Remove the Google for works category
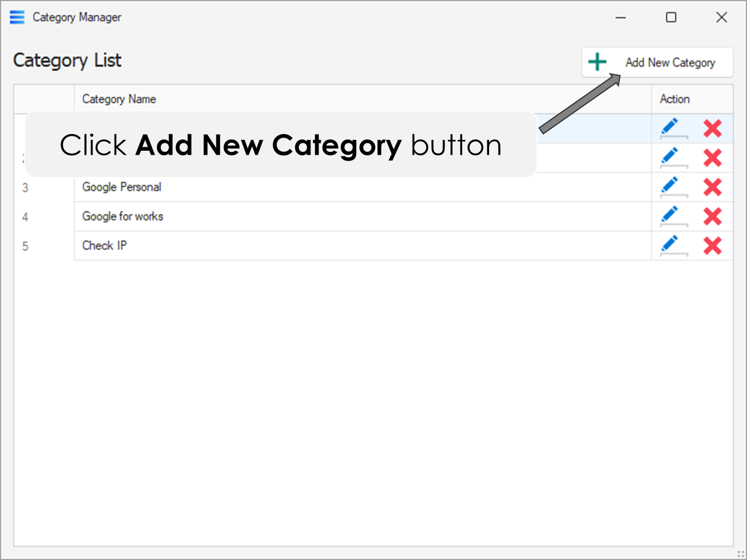Image resolution: width=747 pixels, height=560 pixels. [712, 216]
